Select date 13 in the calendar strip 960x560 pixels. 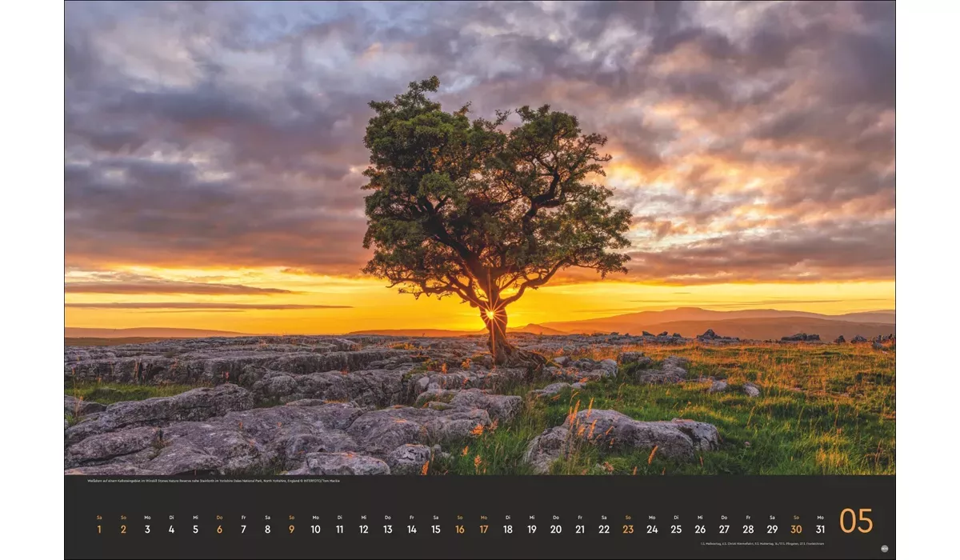point(387,529)
